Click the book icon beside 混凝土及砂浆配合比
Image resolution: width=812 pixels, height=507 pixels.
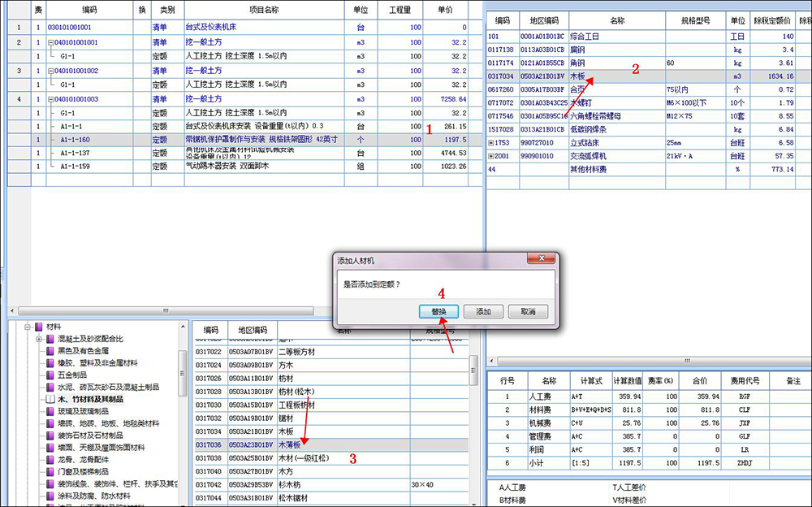coord(50,339)
